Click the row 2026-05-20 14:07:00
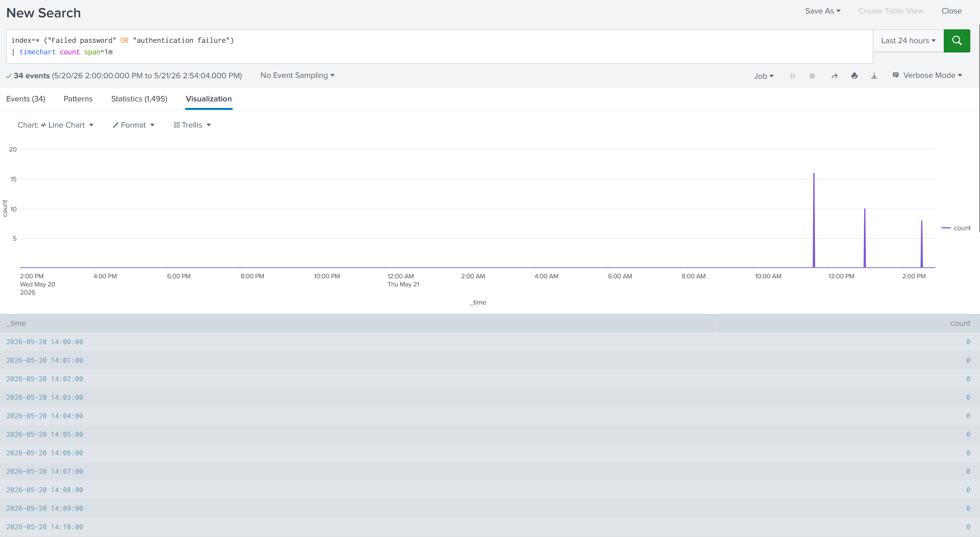This screenshot has width=980, height=537. click(490, 471)
